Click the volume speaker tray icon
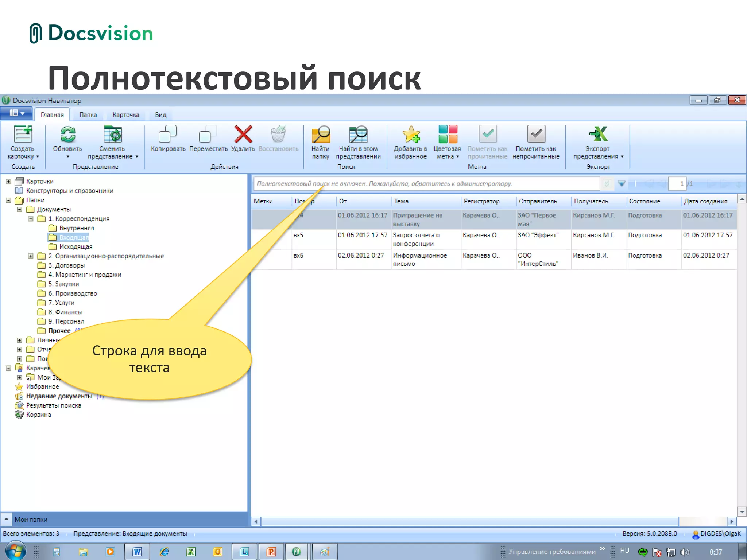 point(684,552)
